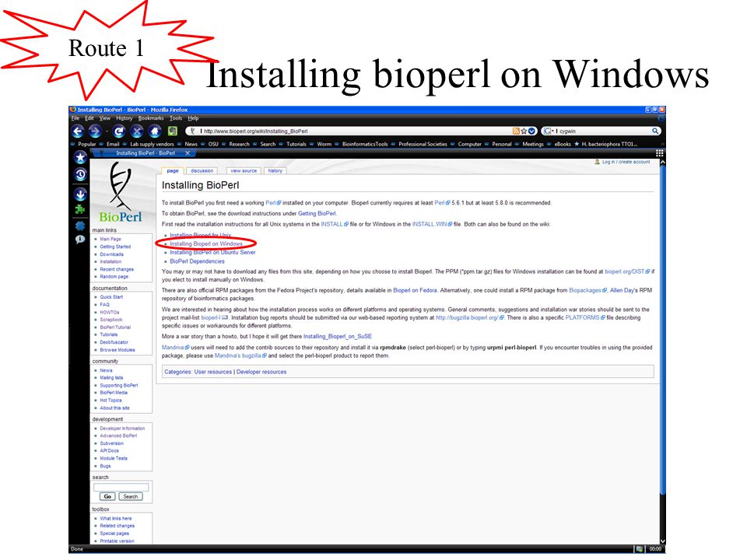The height and width of the screenshot is (560, 747).
Task: Bookmark this page with the star icon
Action: pos(524,131)
